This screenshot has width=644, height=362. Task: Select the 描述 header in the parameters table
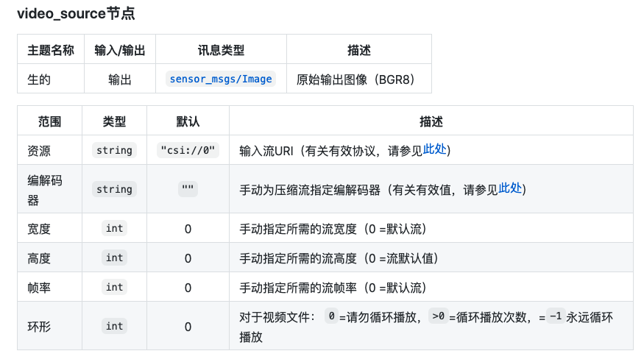point(431,121)
